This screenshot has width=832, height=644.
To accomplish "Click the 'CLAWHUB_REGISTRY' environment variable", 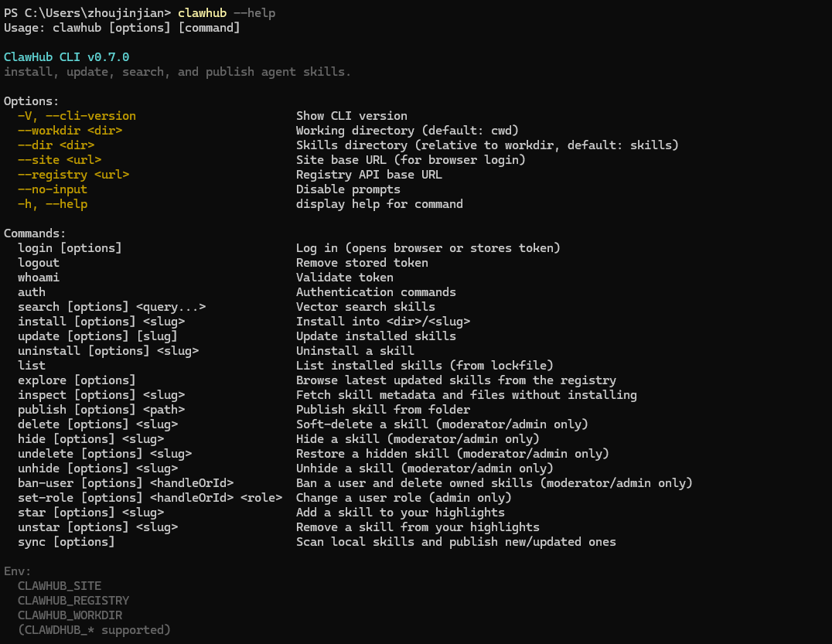I will pos(73,601).
